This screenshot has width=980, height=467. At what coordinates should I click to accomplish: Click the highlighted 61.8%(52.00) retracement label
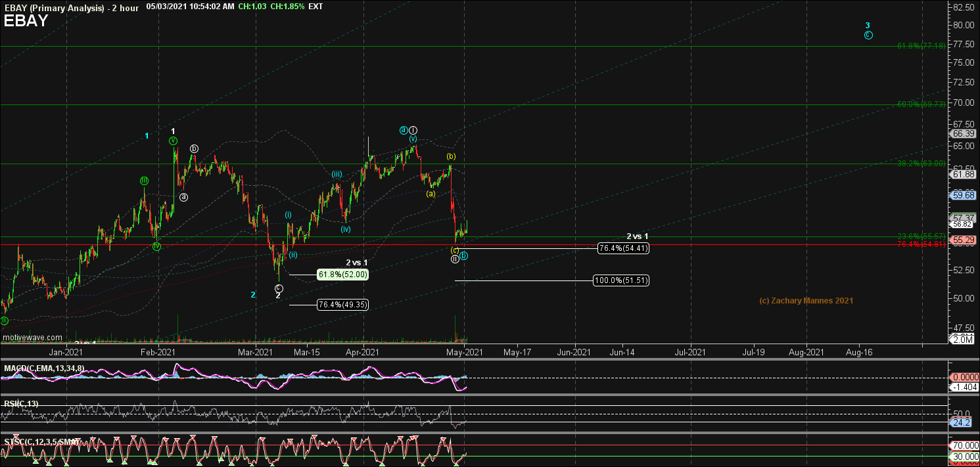pos(342,275)
